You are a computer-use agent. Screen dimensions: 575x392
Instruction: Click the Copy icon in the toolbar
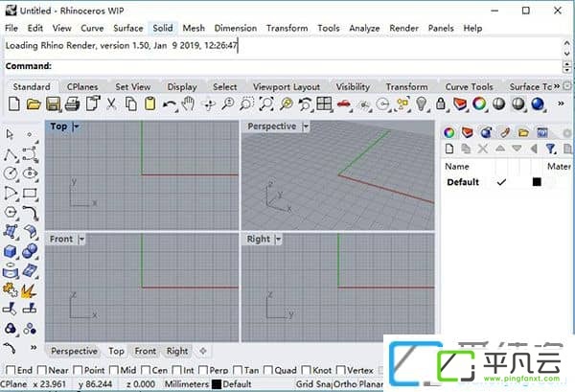pyautogui.click(x=131, y=104)
